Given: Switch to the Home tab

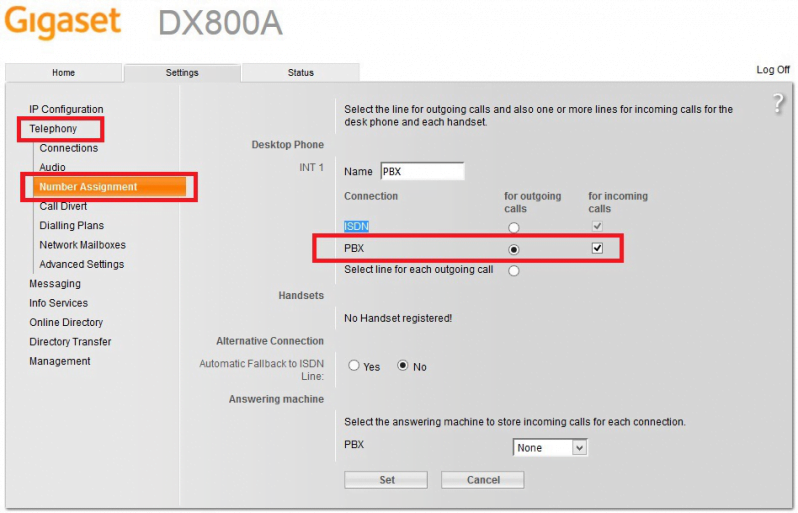Looking at the screenshot, I should point(64,73).
